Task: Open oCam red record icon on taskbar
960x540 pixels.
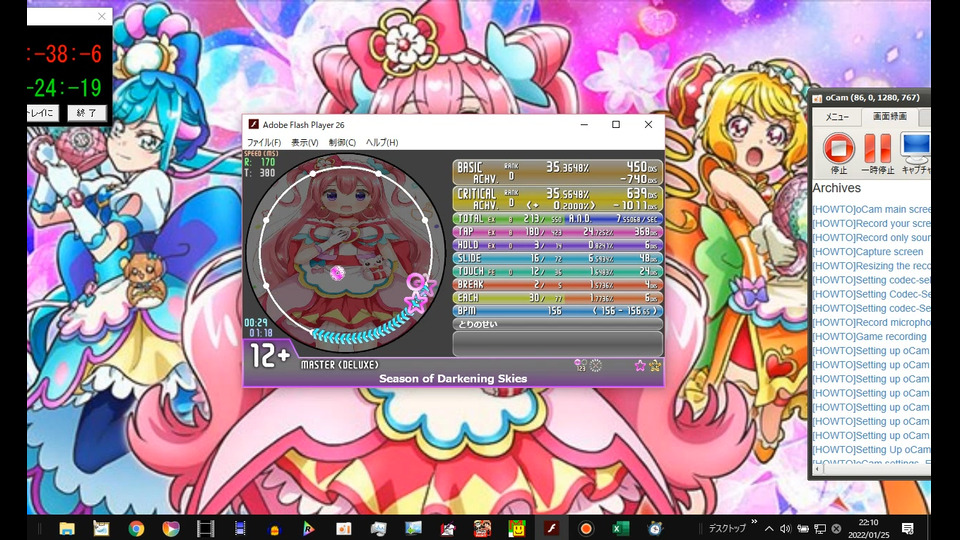Action: click(x=586, y=528)
